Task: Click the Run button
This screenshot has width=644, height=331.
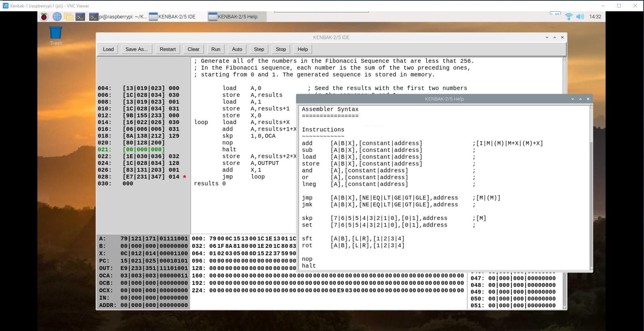Action: [x=216, y=49]
